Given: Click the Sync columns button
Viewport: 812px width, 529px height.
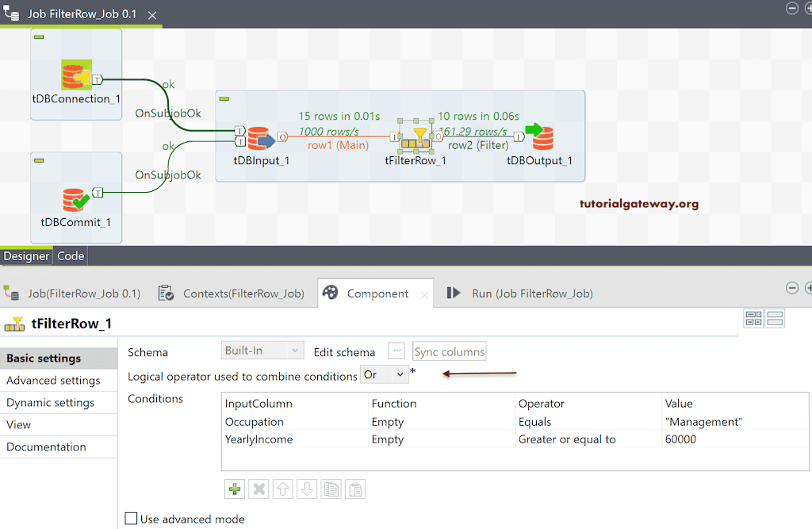Looking at the screenshot, I should [449, 351].
